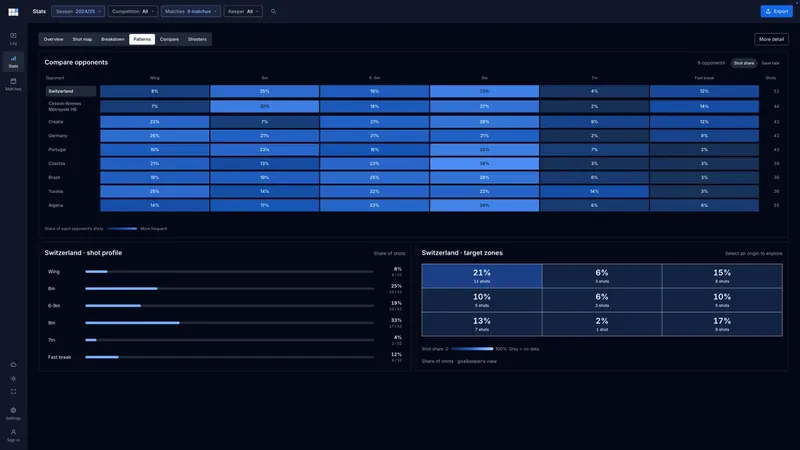The width and height of the screenshot is (800, 450).
Task: Select the Portugal opponent row
Action: [x=71, y=149]
